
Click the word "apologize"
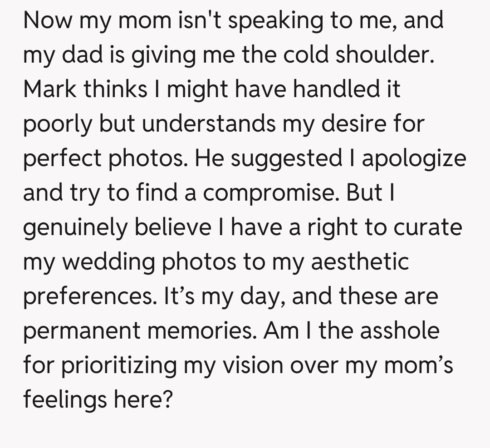414,158
